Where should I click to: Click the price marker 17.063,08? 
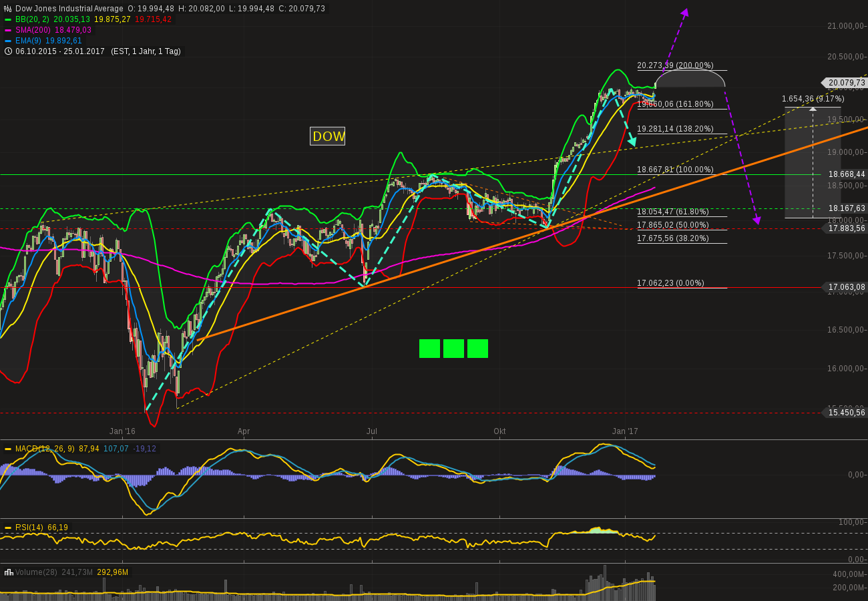click(846, 288)
